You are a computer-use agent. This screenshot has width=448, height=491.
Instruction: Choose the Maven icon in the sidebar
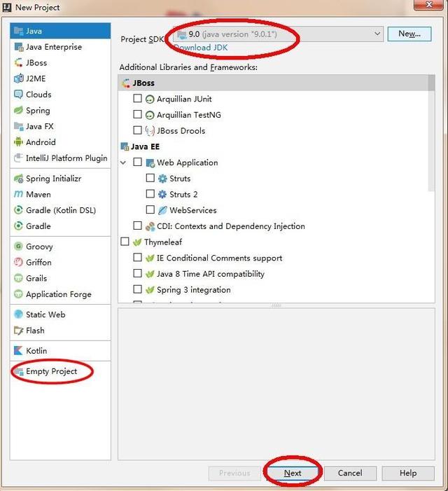point(18,194)
